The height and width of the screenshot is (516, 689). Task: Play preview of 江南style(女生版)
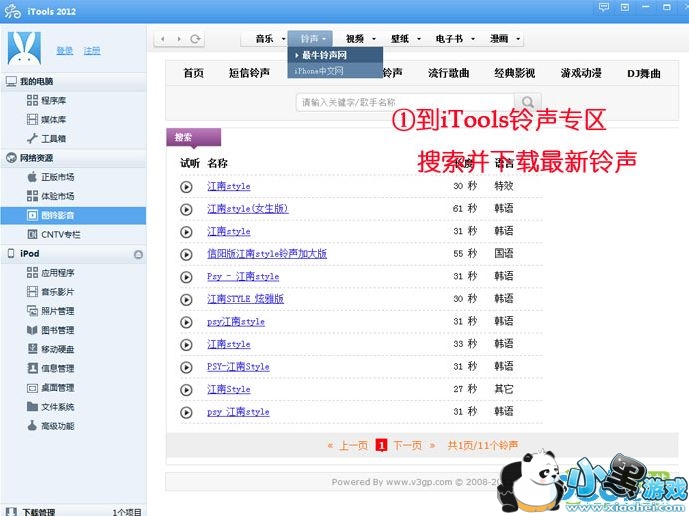coord(186,210)
